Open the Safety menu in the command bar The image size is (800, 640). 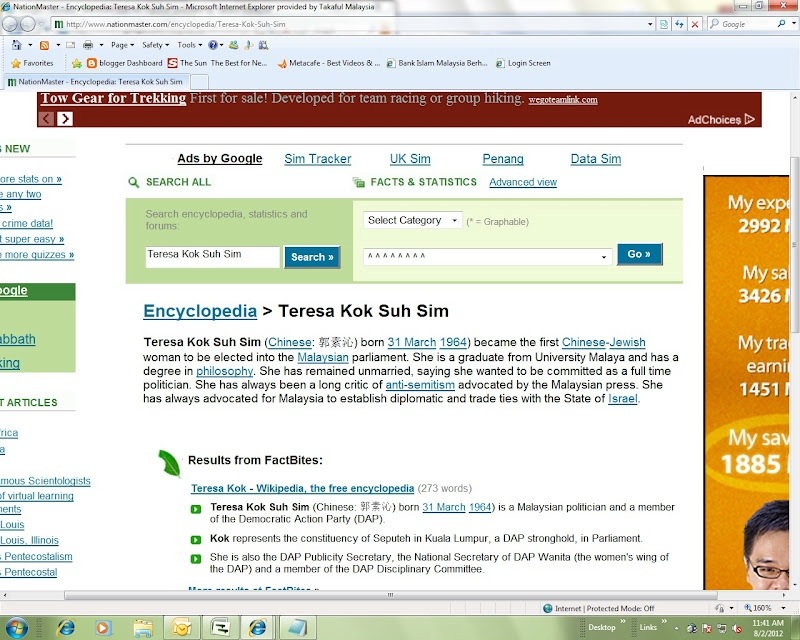click(155, 45)
